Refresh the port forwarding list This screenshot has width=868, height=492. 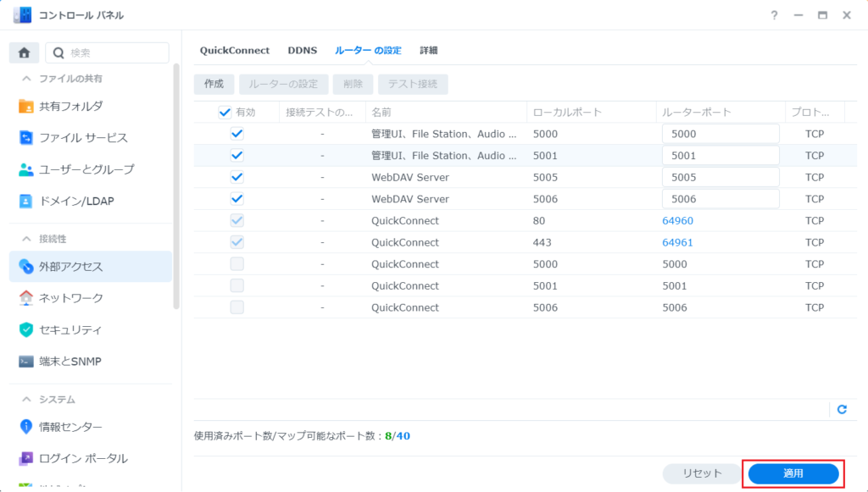(x=842, y=409)
